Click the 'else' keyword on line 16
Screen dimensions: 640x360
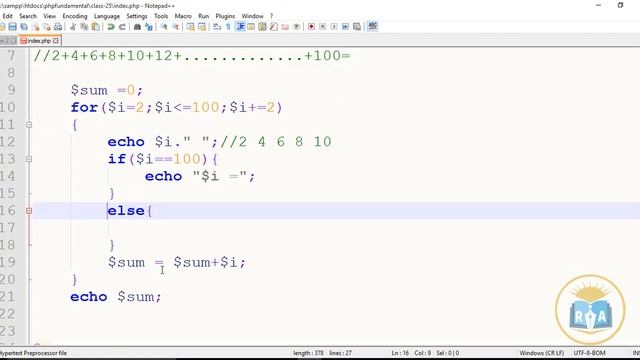tap(126, 211)
